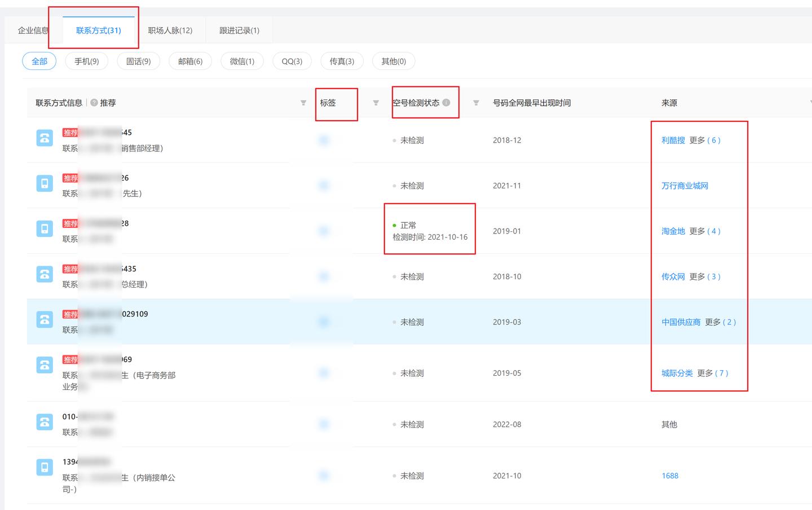
Task: Click the landline phone icon in the first contact row
Action: (45, 137)
